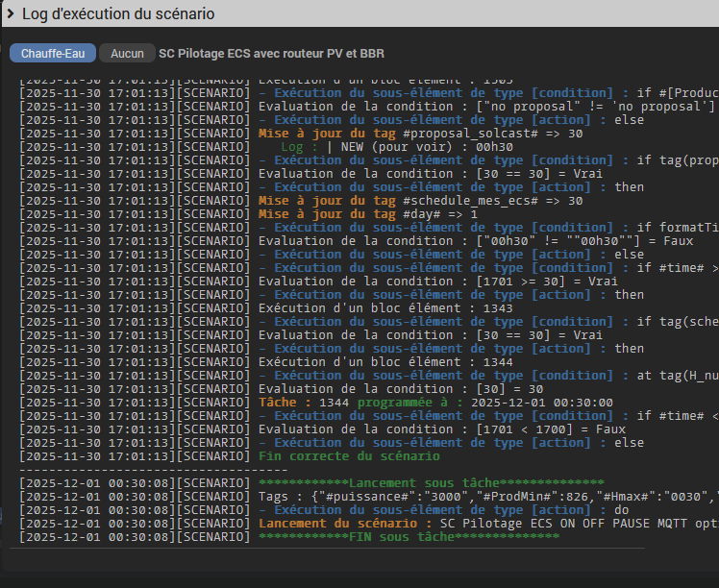Click the "Log d'exécution du scénario" title
This screenshot has height=588, width=719.
[118, 14]
